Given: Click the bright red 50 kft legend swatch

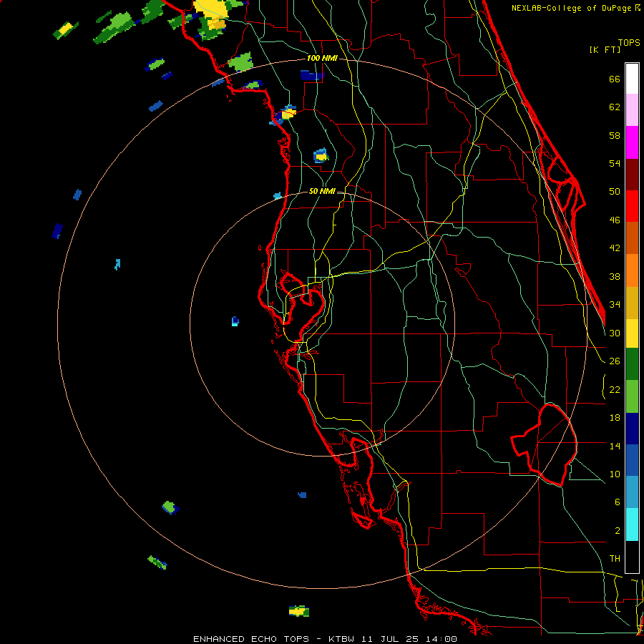Looking at the screenshot, I should pos(632,206).
